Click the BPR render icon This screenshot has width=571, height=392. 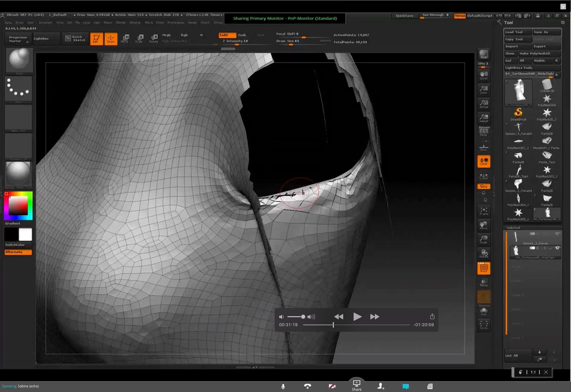coord(484,54)
